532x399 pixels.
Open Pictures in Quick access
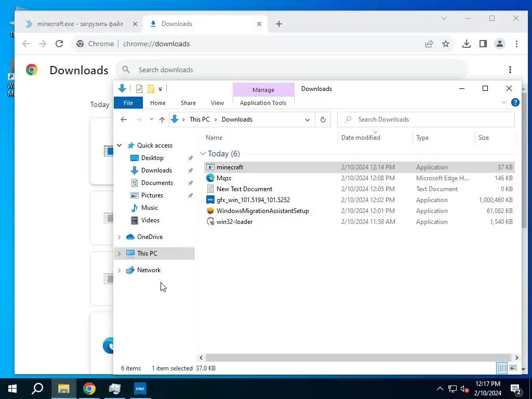[x=152, y=195]
